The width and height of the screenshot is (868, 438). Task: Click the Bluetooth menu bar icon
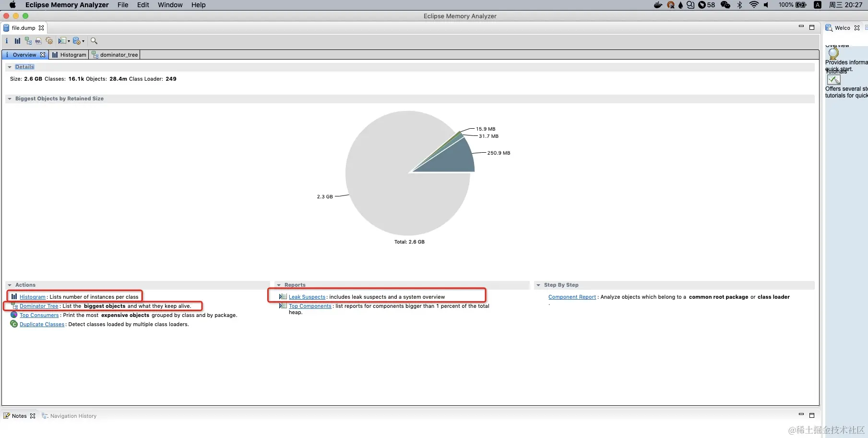pyautogui.click(x=739, y=5)
